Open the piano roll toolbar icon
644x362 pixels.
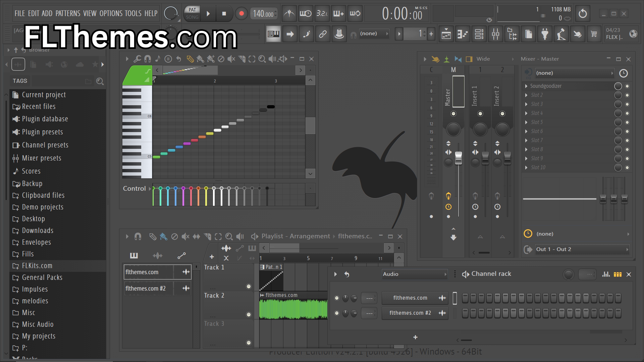pos(463,34)
